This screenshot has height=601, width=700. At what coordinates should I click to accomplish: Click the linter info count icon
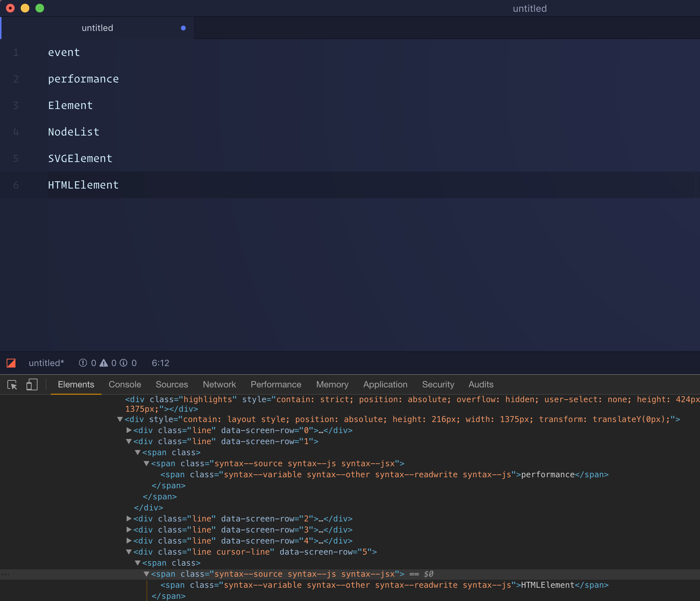124,363
